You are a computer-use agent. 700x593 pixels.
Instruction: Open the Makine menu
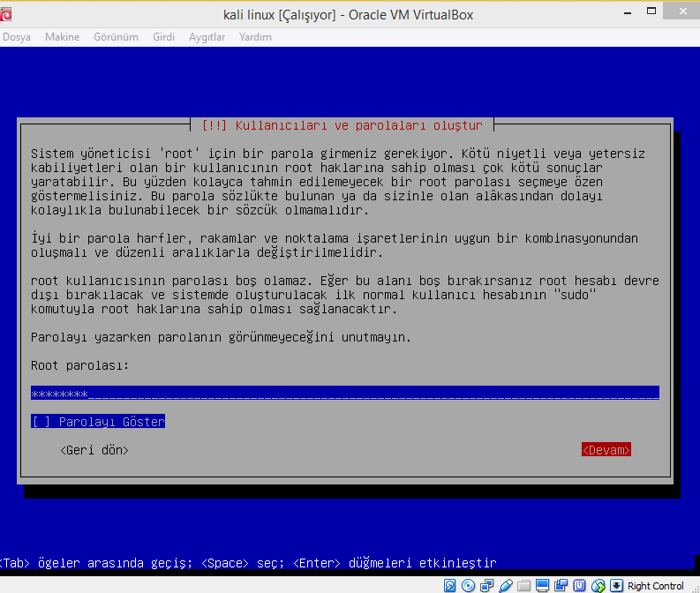(62, 37)
